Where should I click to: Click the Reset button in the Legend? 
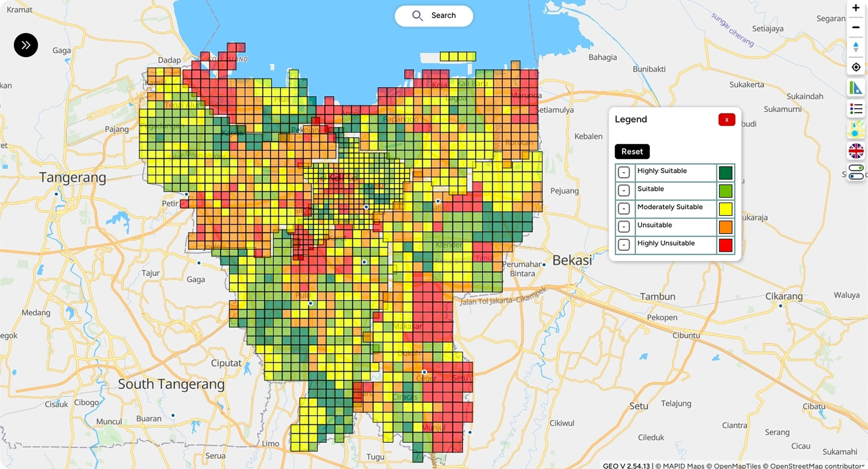click(x=632, y=152)
